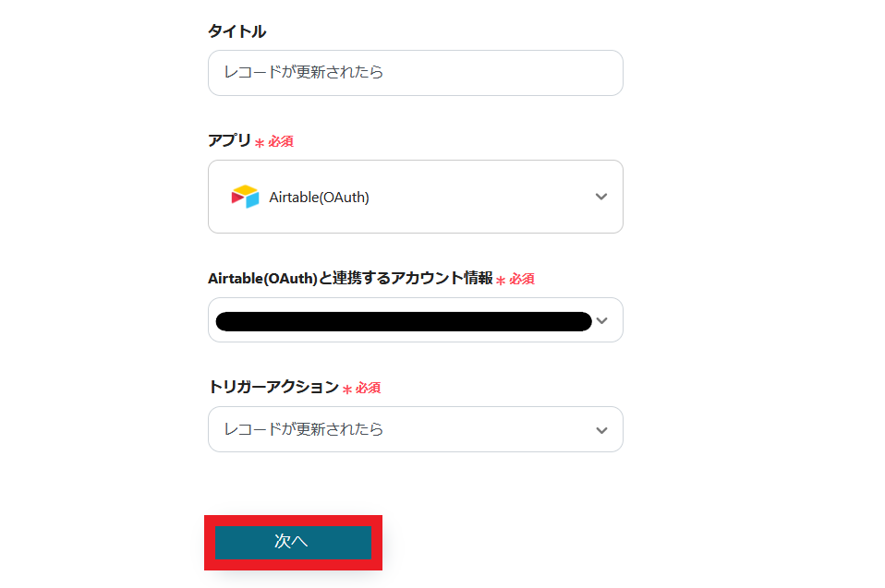Image resolution: width=885 pixels, height=588 pixels.
Task: Open the レコードが更新されたら trigger selector
Action: tap(397, 429)
